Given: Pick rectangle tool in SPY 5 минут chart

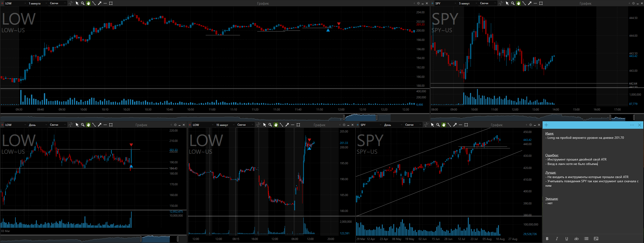Looking at the screenshot, I should click(541, 3).
